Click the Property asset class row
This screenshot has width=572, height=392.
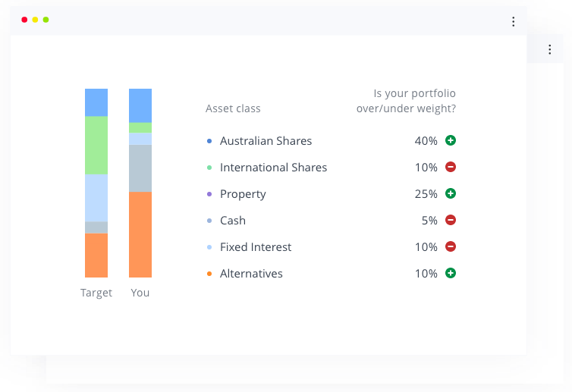pyautogui.click(x=243, y=194)
